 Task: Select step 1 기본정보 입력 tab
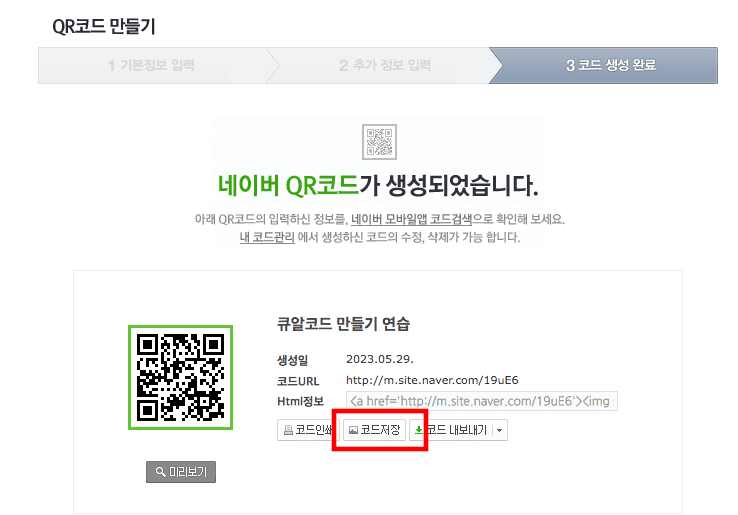click(x=151, y=65)
